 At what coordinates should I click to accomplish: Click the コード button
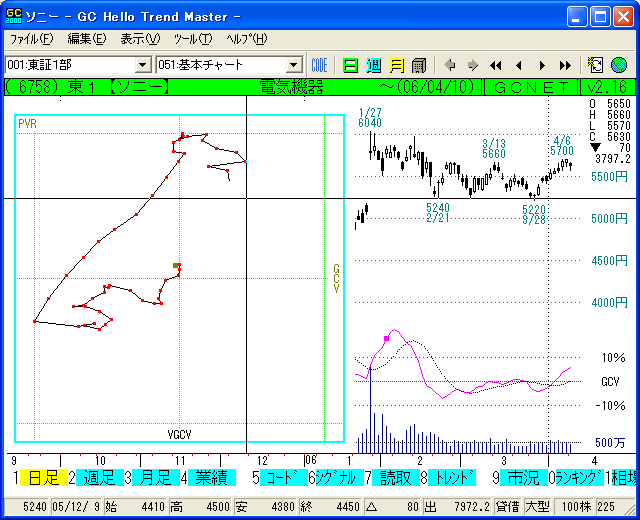click(x=284, y=478)
